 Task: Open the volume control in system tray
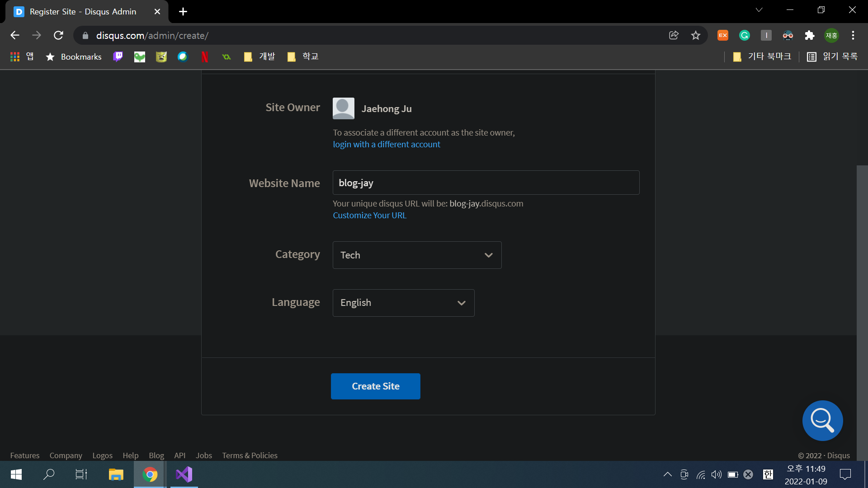tap(716, 474)
